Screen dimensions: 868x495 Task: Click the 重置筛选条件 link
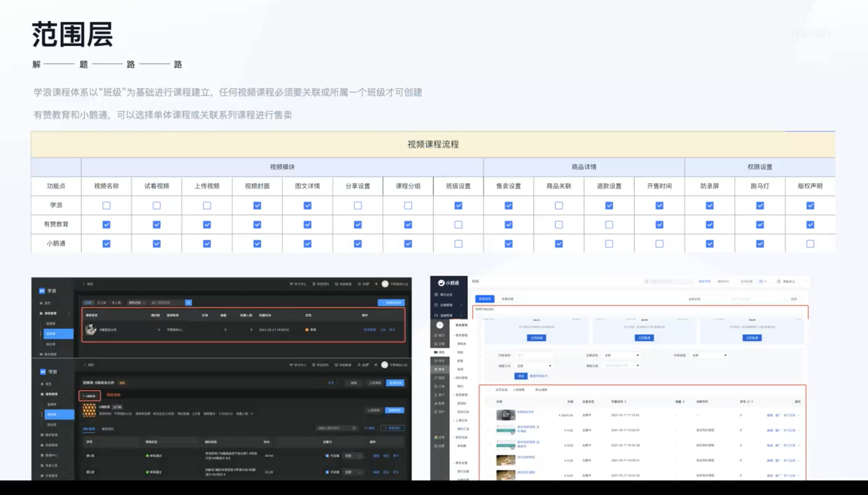point(538,376)
